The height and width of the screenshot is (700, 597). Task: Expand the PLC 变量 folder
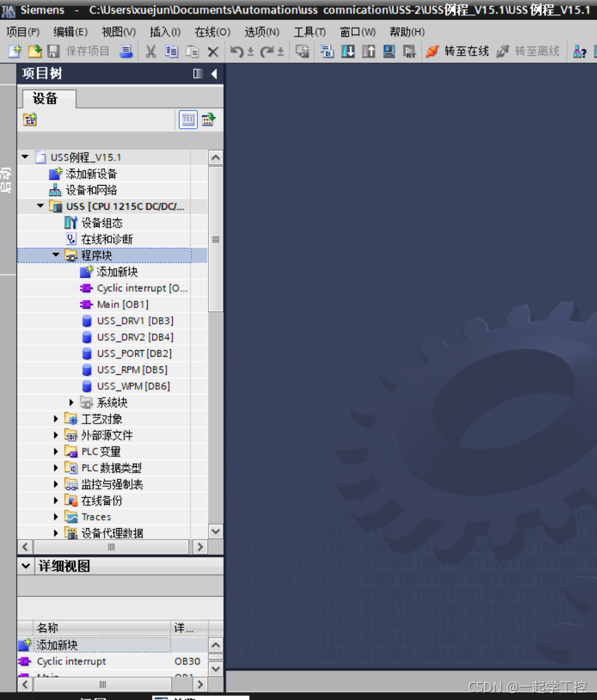point(56,451)
